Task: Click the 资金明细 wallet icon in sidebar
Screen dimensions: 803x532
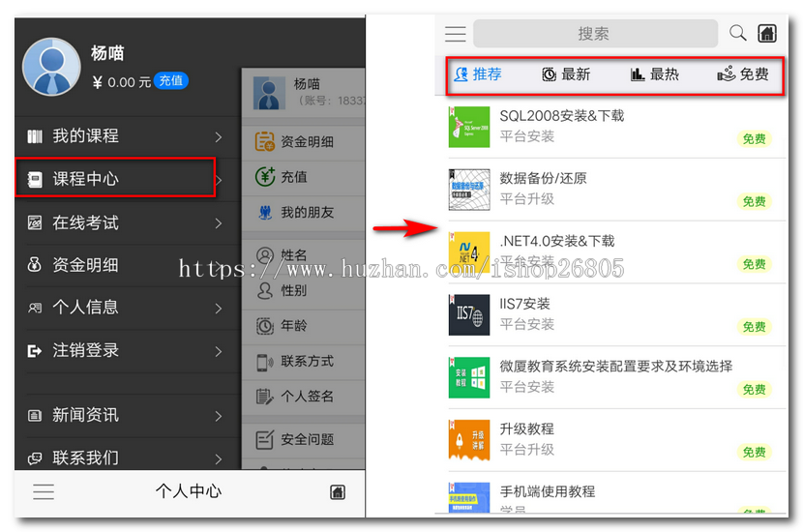Action: 35,265
